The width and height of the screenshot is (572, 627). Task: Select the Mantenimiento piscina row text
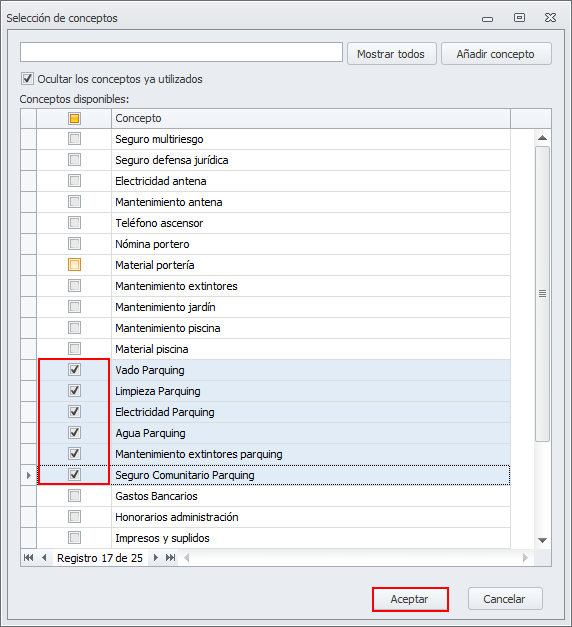tap(168, 328)
